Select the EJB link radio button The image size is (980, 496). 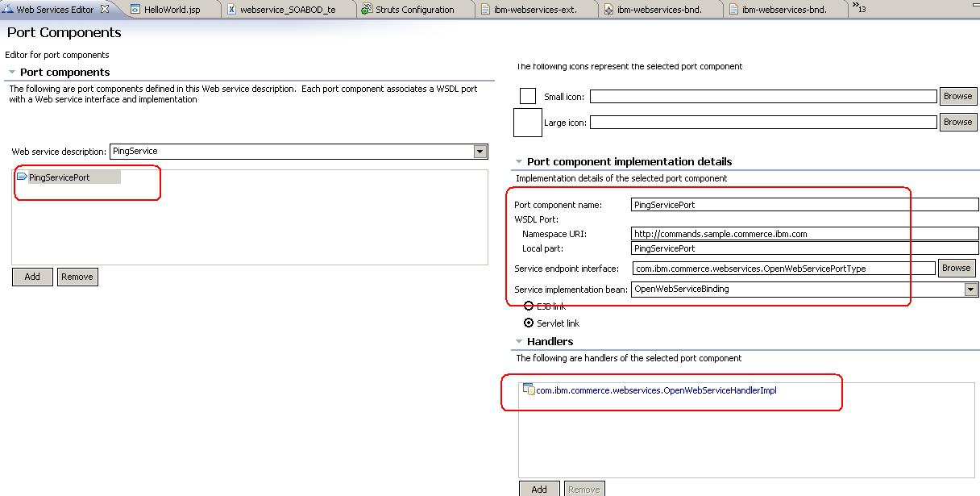(529, 306)
